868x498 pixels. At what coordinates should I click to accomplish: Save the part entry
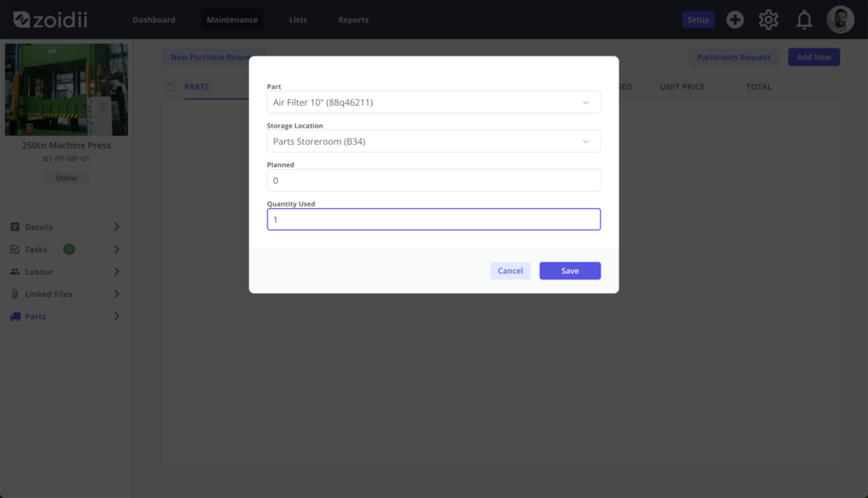[569, 271]
